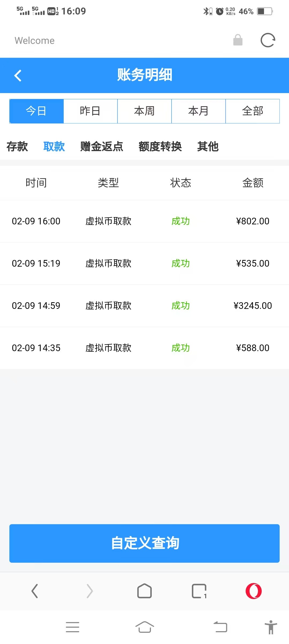Viewport: 289px width, 644px height.
Task: Tap the back arrow in the blue header
Action: (18, 75)
